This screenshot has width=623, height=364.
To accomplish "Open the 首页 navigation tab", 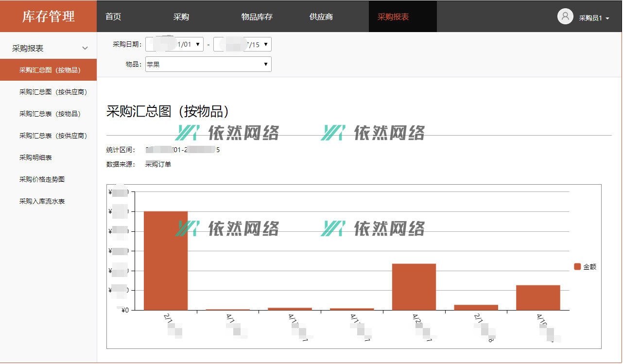I will (x=113, y=17).
